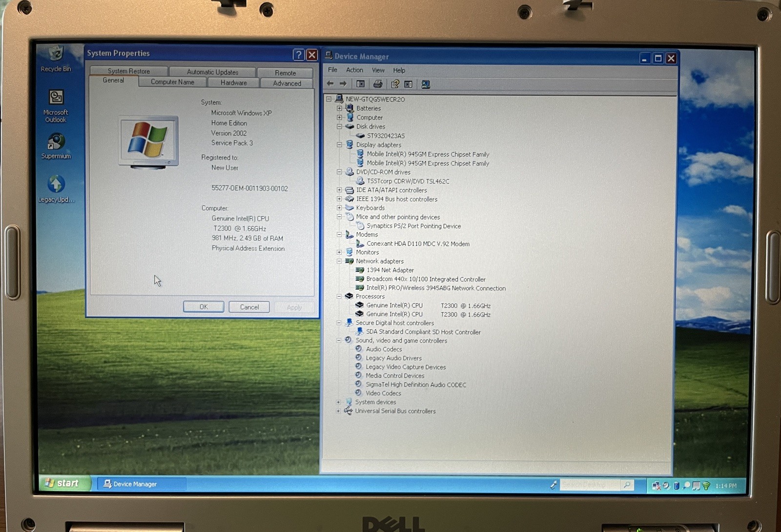Click the Forward arrow in Device Manager toolbar

tap(343, 84)
